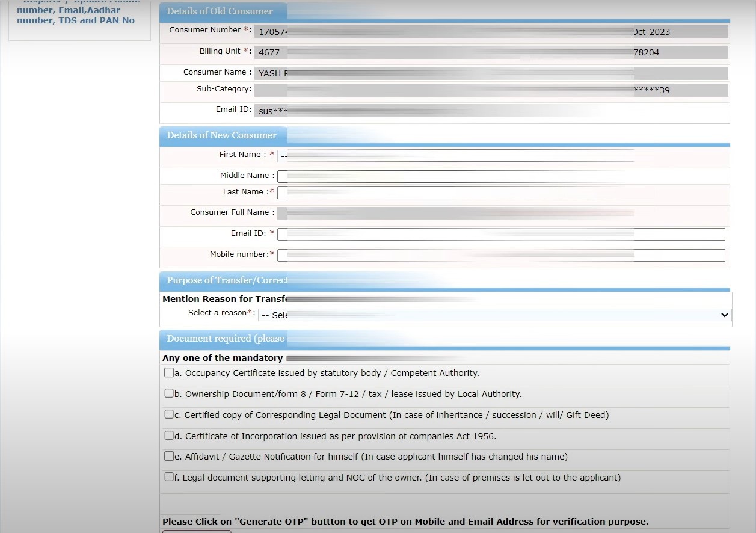Check the Legal document supporting letting option
This screenshot has width=756, height=533.
(170, 476)
